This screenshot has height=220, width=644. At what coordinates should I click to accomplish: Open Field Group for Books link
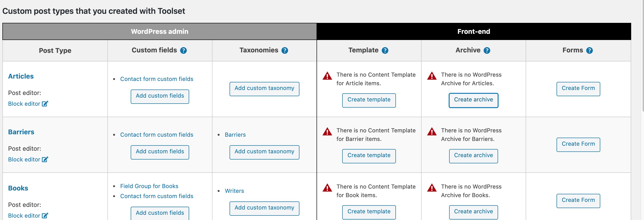(x=149, y=186)
